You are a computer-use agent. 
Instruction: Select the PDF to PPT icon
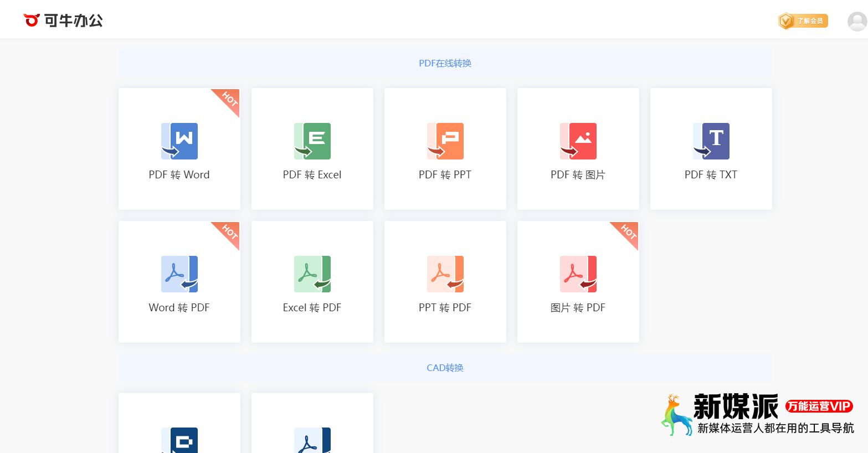[445, 141]
